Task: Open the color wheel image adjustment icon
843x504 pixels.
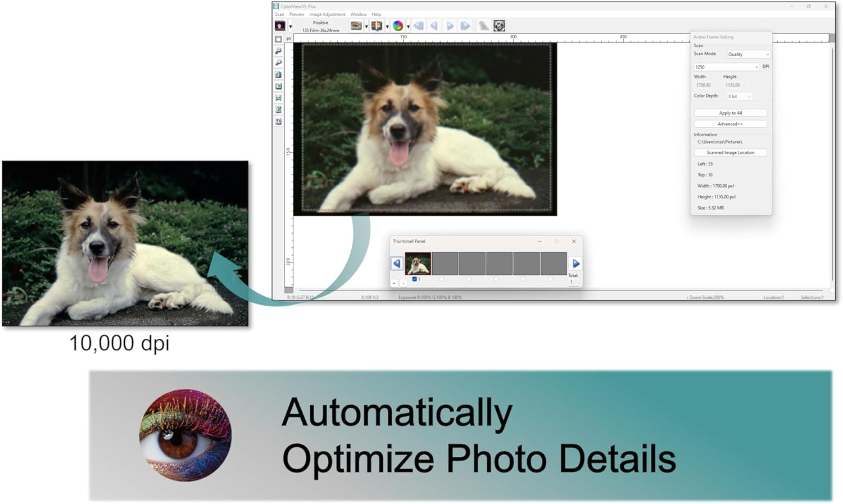Action: click(x=398, y=26)
